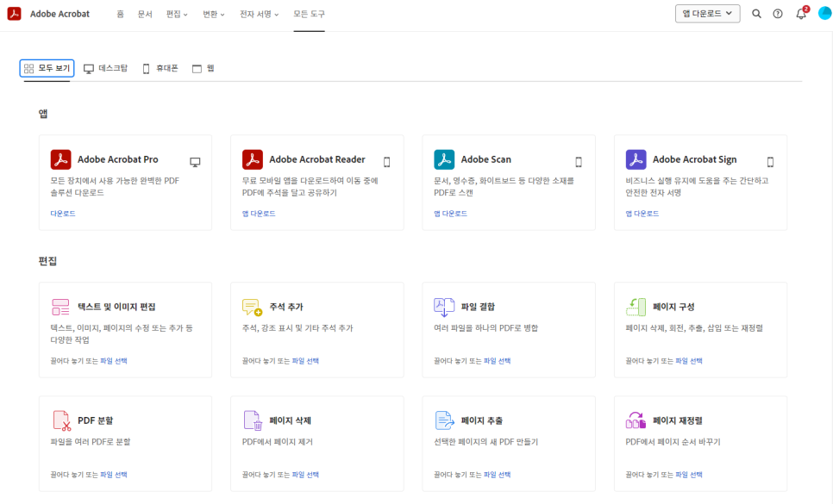Open the help question mark icon
The height and width of the screenshot is (504, 833).
coord(778,14)
